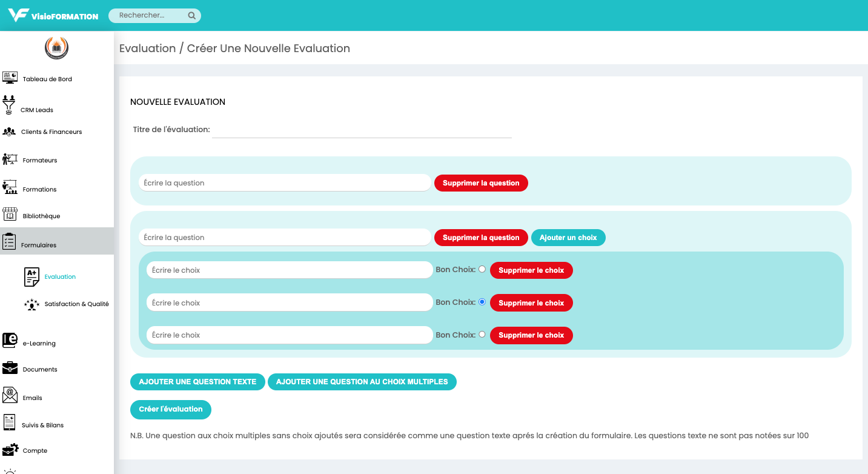The image size is (868, 474).
Task: Click the first Écrire le choix field
Action: tap(290, 270)
